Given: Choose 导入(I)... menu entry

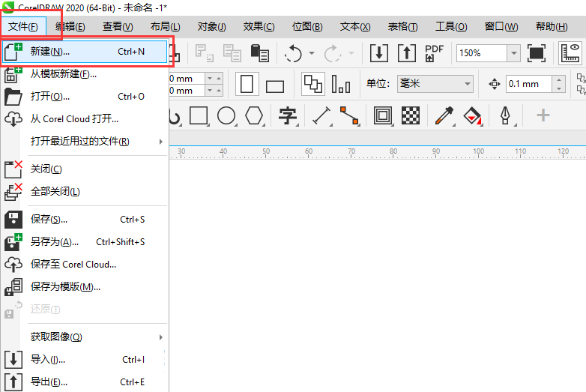Looking at the screenshot, I should [85, 360].
